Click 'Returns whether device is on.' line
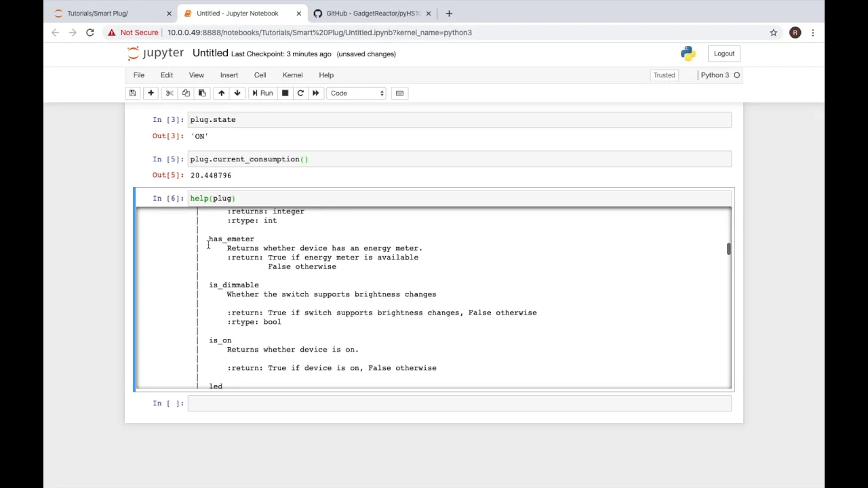 pos(292,350)
